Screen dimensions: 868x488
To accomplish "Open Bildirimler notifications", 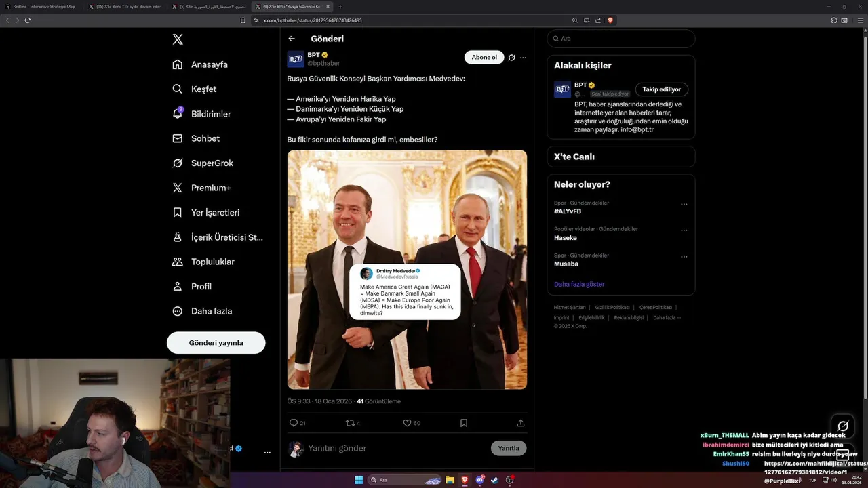I will click(201, 114).
